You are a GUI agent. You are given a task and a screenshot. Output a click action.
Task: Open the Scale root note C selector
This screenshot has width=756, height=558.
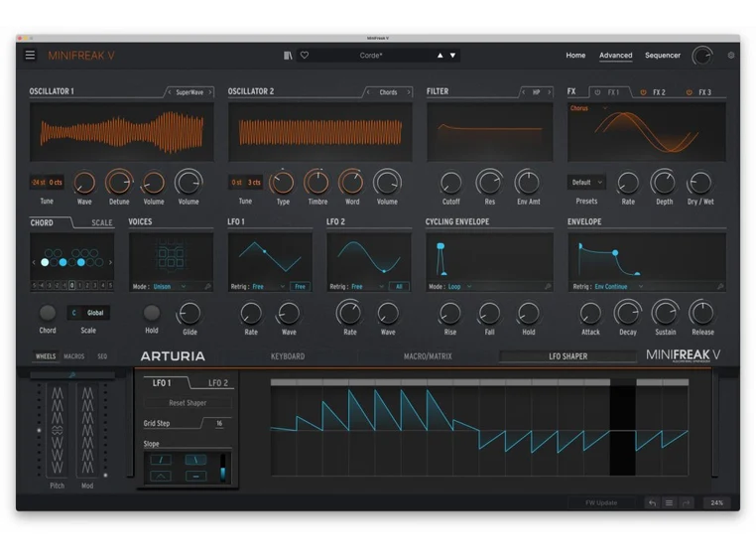(74, 313)
